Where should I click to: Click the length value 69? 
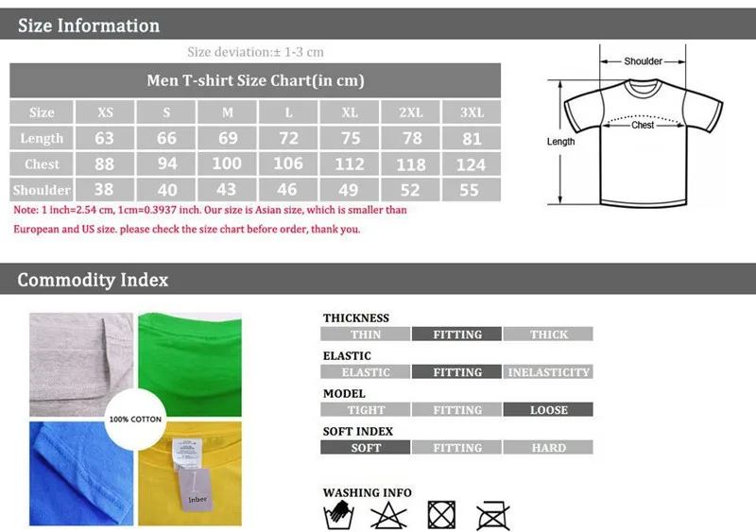click(227, 138)
